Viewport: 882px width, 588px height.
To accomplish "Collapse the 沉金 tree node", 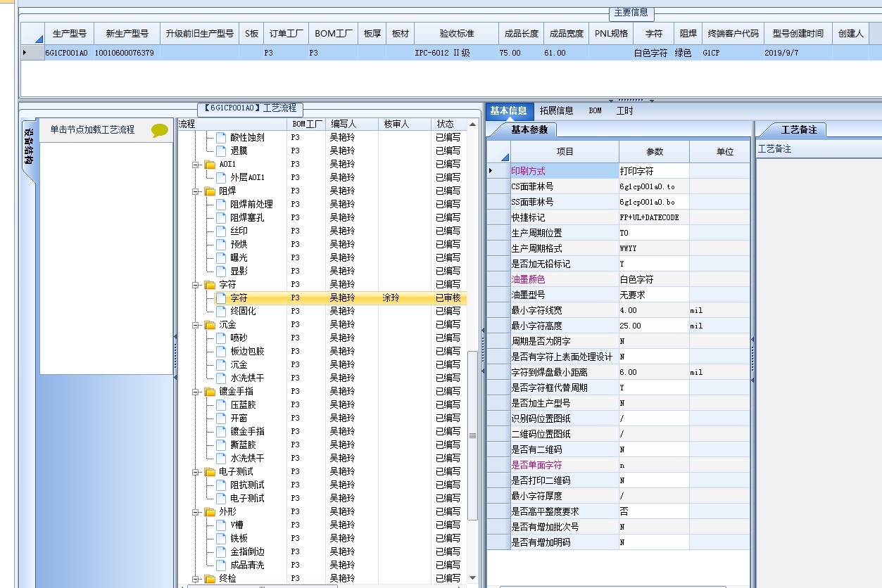I will [x=196, y=325].
